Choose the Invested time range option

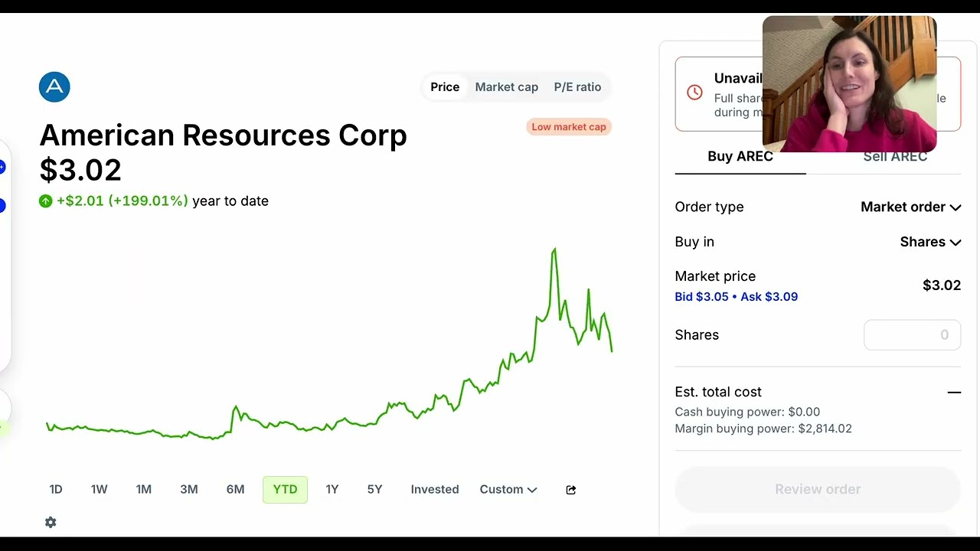pyautogui.click(x=435, y=490)
